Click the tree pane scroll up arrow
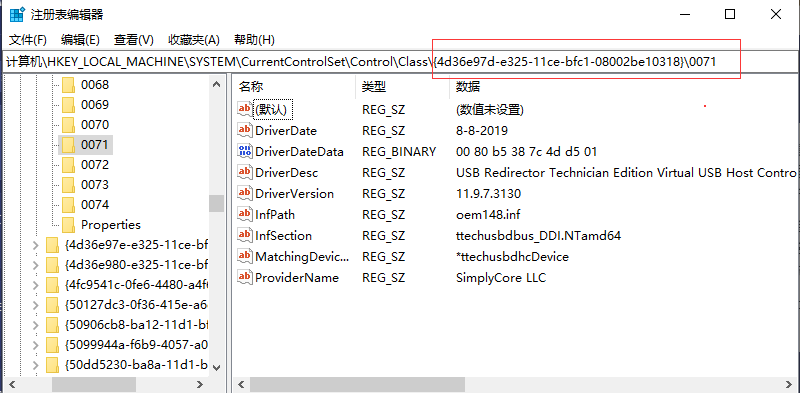Image resolution: width=800 pixels, height=393 pixels. coord(216,84)
